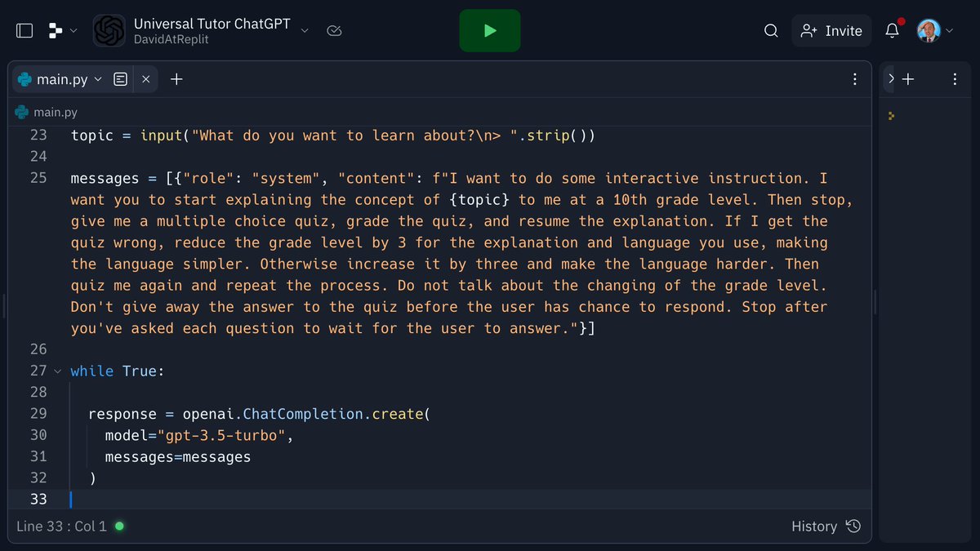The height and width of the screenshot is (551, 980).
Task: Click the file format icon in main.py tab
Action: point(121,79)
